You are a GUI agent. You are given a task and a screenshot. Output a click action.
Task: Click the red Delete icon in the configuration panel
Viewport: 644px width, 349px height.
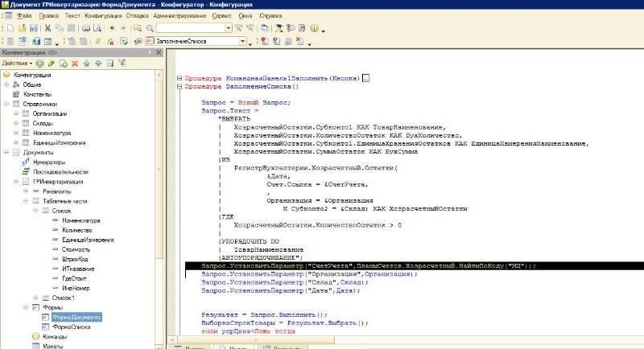[x=75, y=63]
